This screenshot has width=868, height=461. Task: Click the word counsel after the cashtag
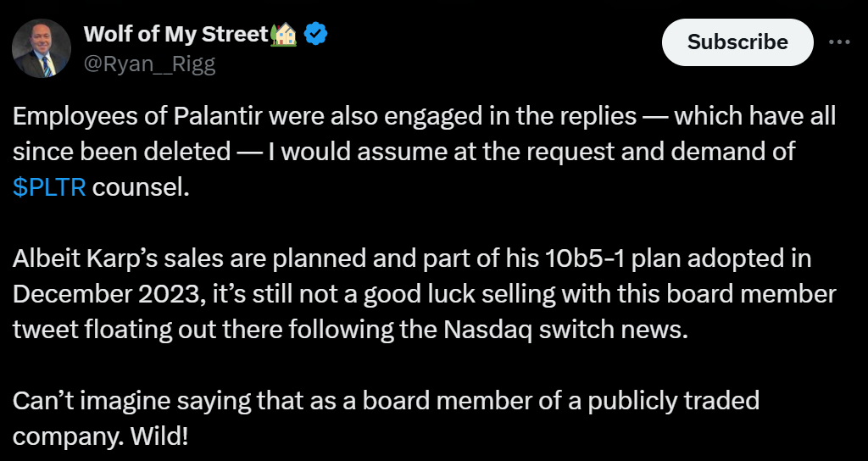(x=137, y=187)
